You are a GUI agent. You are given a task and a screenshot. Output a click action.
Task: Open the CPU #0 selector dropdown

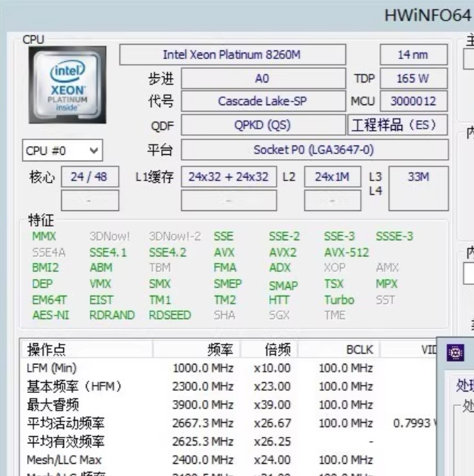pyautogui.click(x=63, y=151)
